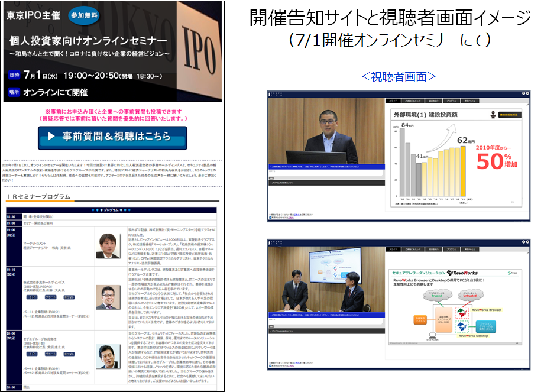Submit question button in RevoWorks slide viewer
557x392 pixels.
271,326
